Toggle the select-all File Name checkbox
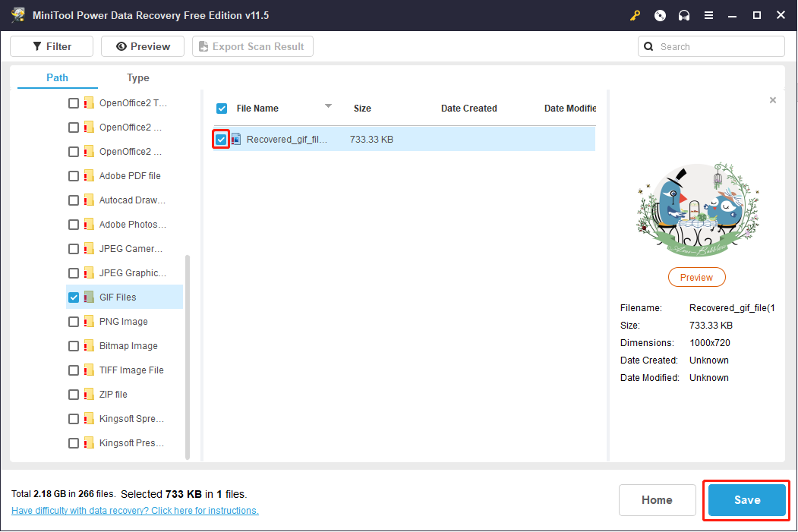798x532 pixels. point(222,109)
